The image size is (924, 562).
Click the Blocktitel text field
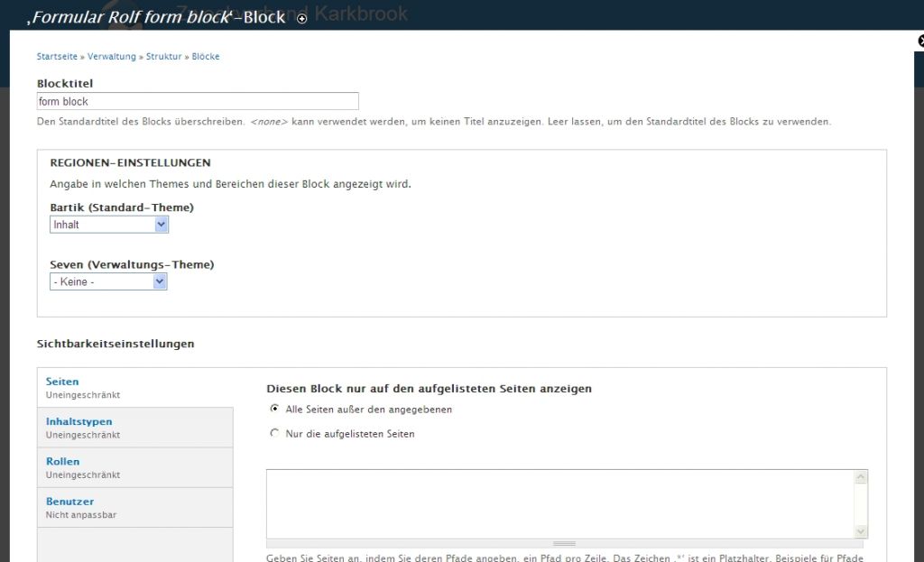[198, 102]
